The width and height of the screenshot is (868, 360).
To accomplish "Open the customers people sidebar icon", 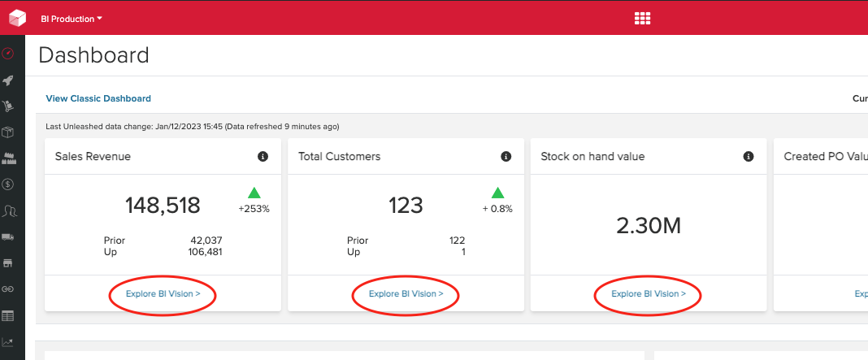I will [8, 210].
